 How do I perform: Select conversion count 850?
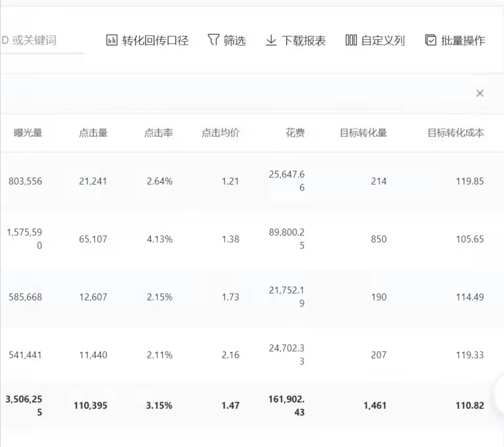(x=379, y=239)
